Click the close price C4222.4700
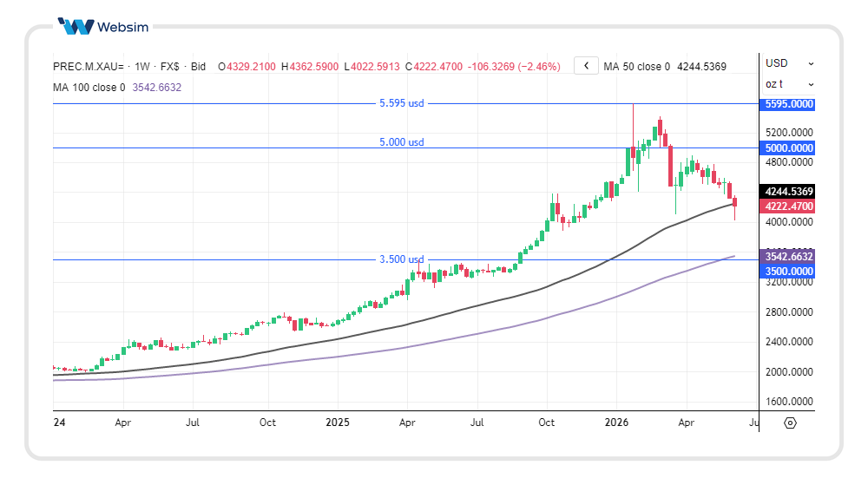Screen dimensions: 868x485 (433, 66)
